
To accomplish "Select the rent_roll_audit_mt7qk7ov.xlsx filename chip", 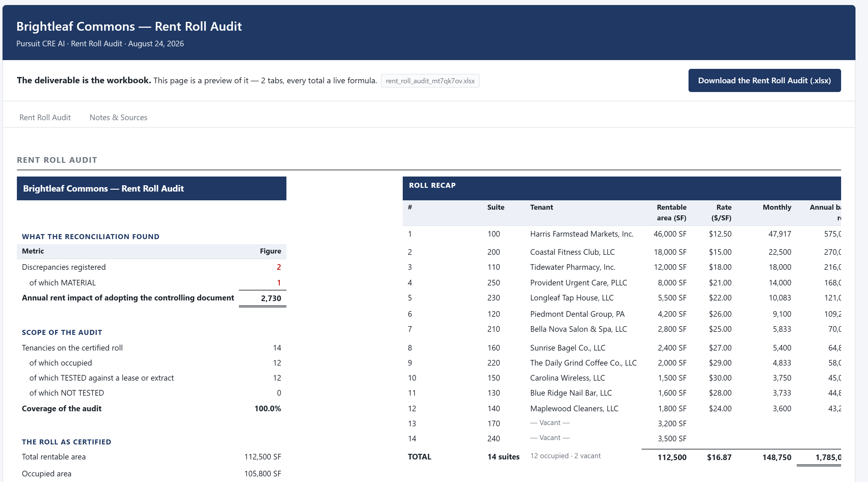I will 430,81.
